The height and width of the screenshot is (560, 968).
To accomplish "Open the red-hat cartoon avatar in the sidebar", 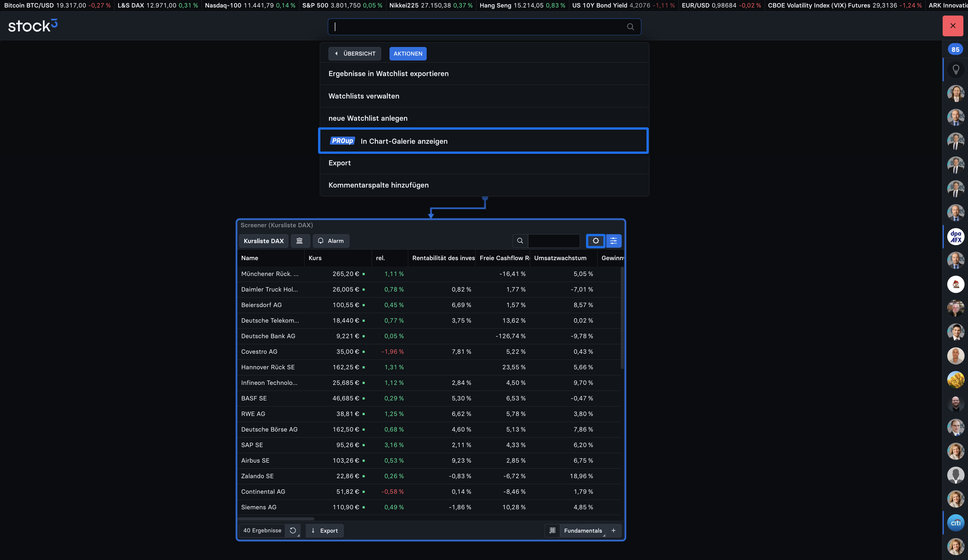I will pos(955,285).
